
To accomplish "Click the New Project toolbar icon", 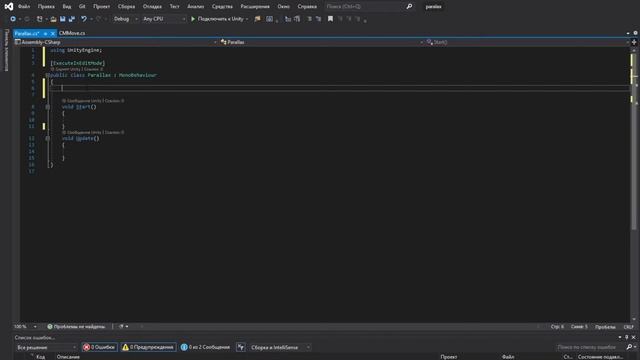I will tap(40, 19).
